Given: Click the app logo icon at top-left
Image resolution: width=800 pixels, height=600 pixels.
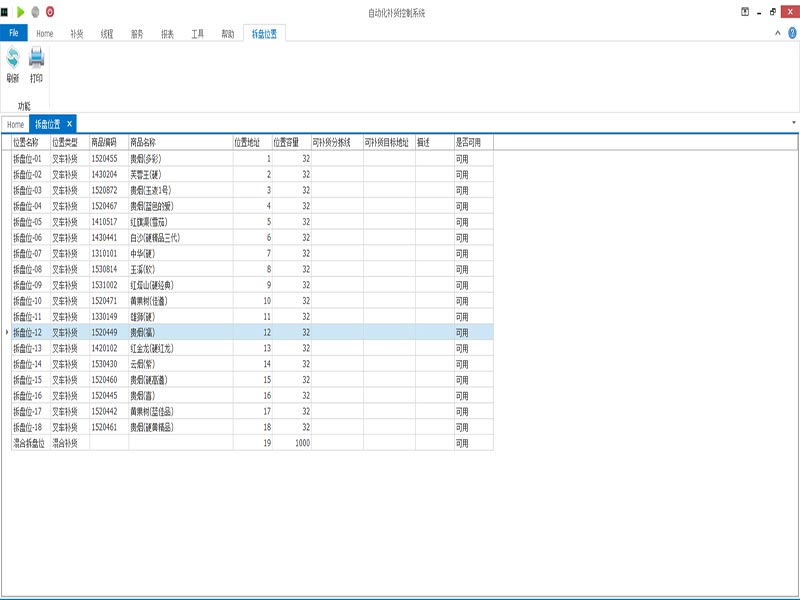Looking at the screenshot, I should 5,11.
